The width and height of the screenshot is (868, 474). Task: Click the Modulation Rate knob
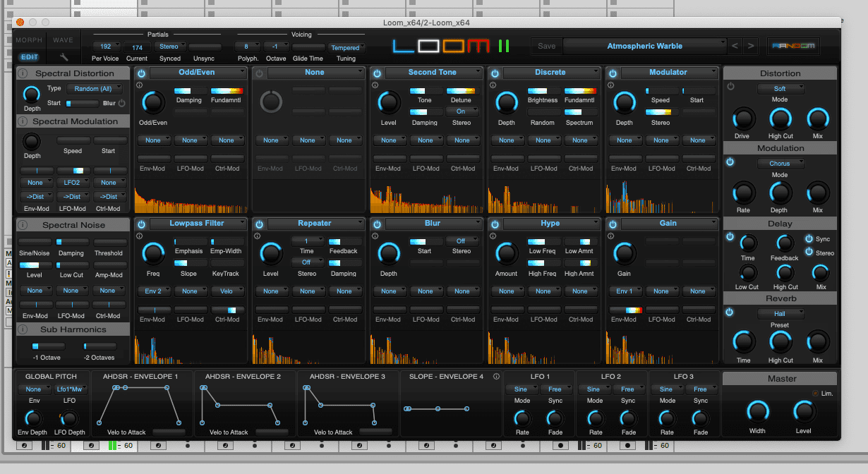click(x=743, y=192)
